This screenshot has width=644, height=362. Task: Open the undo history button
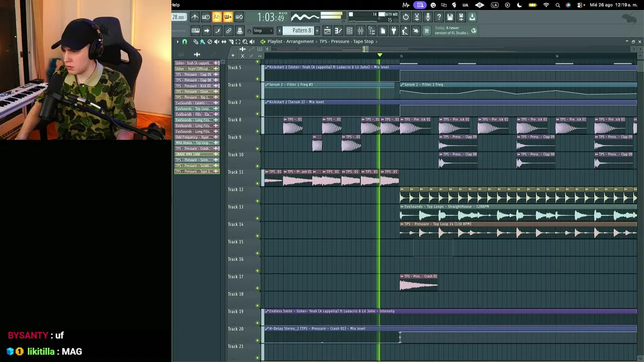(406, 17)
